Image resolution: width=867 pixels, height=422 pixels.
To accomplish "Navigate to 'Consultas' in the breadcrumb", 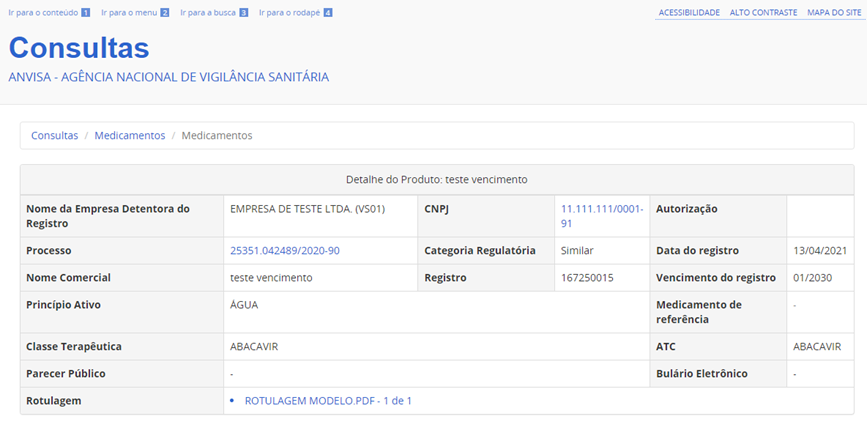I will pyautogui.click(x=54, y=135).
